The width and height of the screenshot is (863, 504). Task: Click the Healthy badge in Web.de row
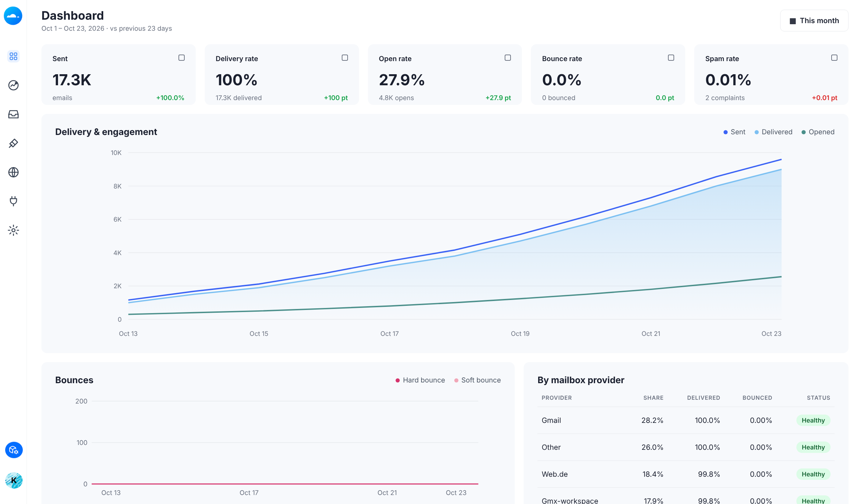point(813,474)
